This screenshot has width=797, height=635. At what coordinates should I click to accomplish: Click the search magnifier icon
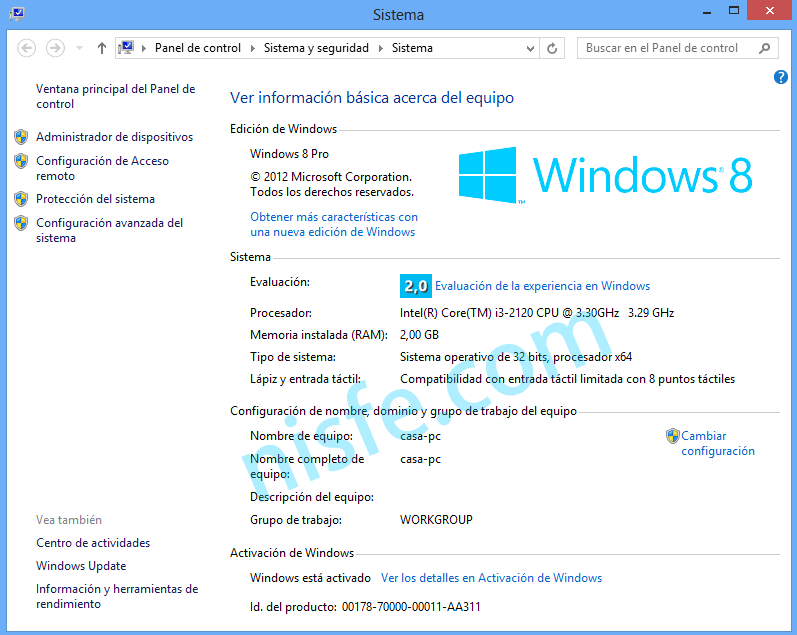[x=764, y=48]
